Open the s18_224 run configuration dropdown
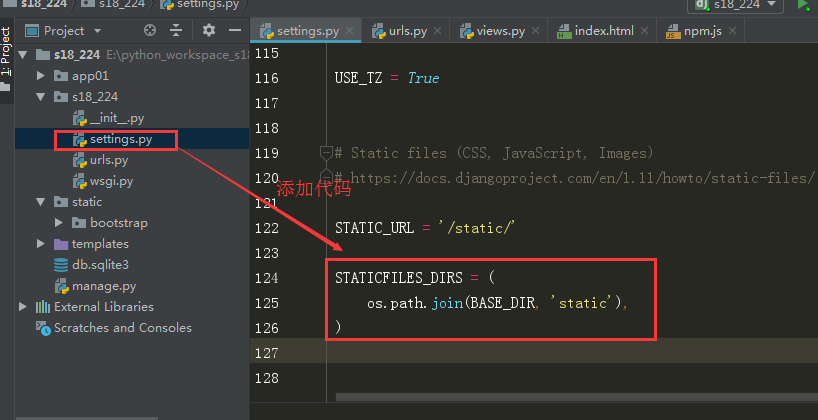818x420 pixels. pyautogui.click(x=736, y=5)
